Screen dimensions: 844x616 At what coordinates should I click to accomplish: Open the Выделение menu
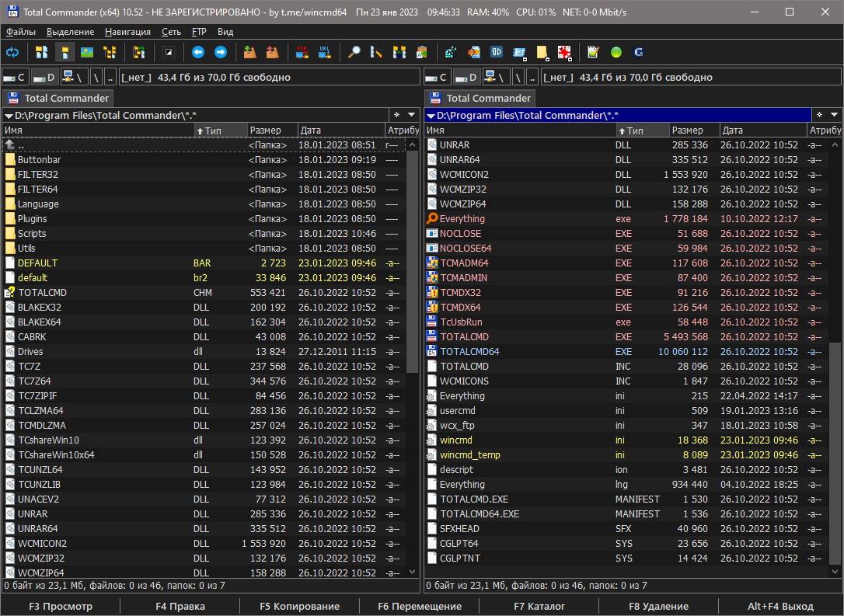tap(70, 32)
